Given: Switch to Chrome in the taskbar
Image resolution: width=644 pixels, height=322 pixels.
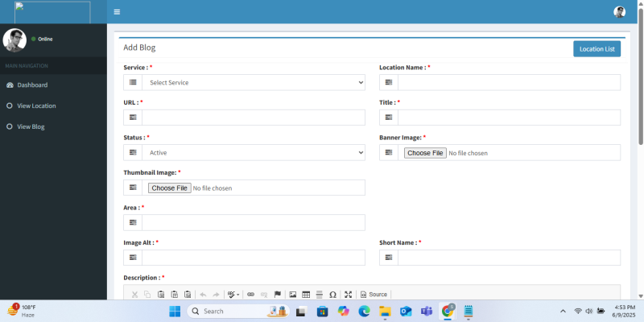Looking at the screenshot, I should (448, 312).
